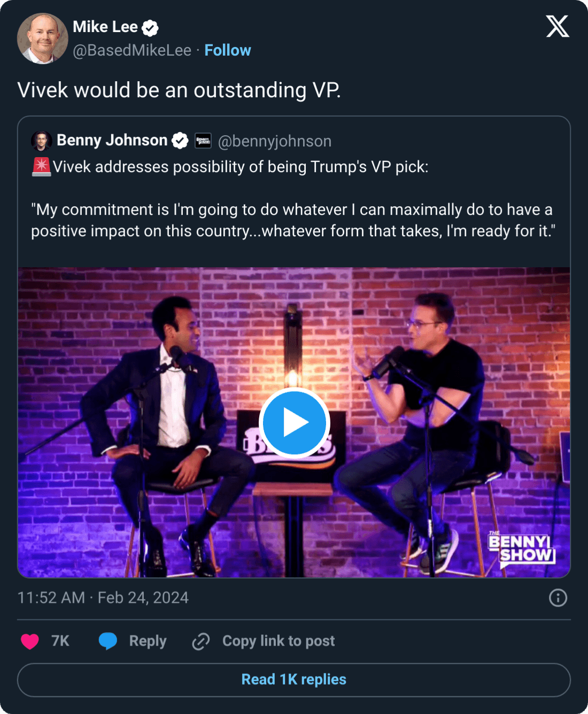
Task: Click Benny Johnson's verified checkmark badge
Action: click(180, 141)
